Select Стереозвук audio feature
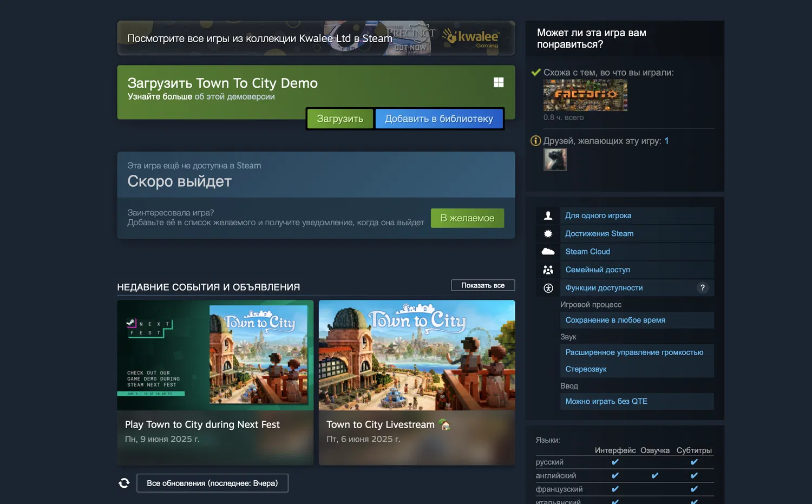812x504 pixels. pyautogui.click(x=586, y=369)
